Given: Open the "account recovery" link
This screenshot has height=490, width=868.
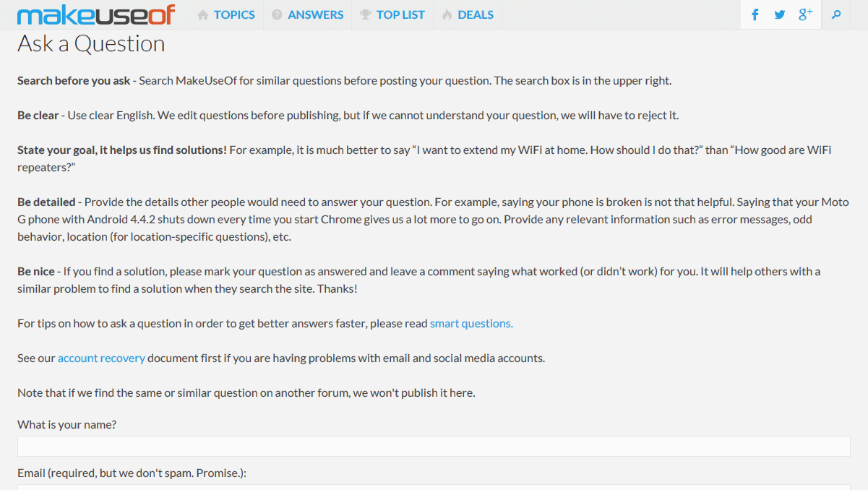Looking at the screenshot, I should (x=101, y=358).
